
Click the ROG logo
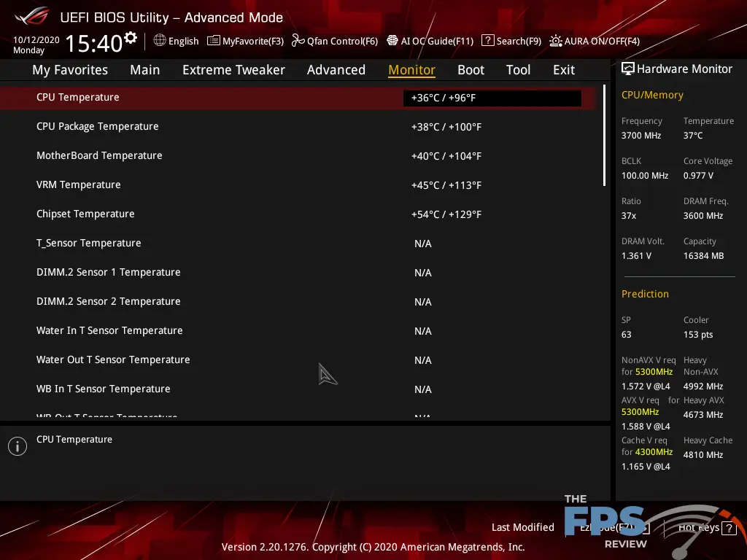point(31,16)
